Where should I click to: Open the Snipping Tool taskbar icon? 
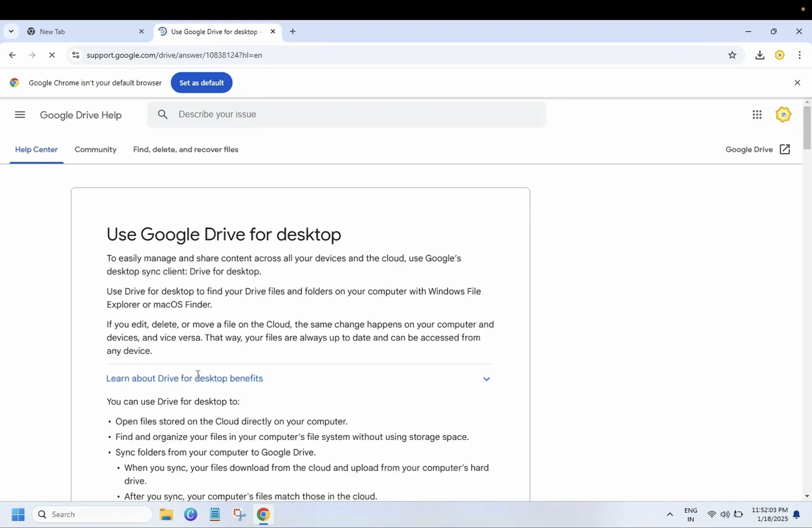(239, 514)
